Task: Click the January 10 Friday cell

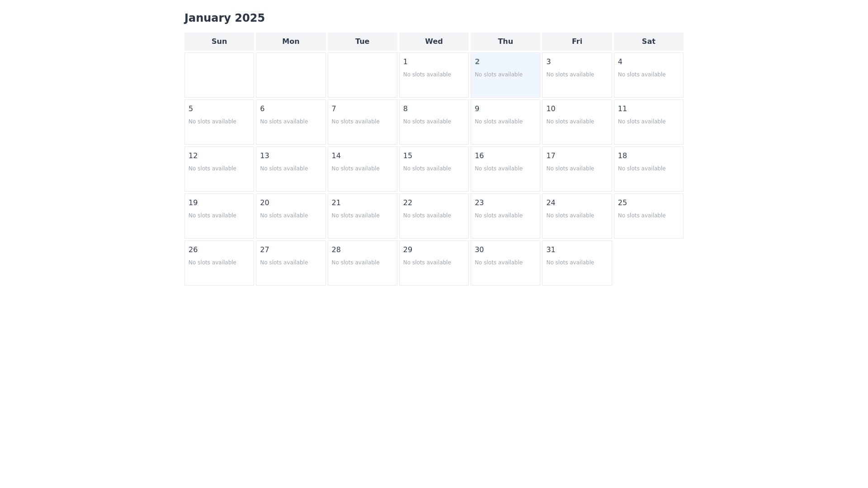Action: point(576,122)
